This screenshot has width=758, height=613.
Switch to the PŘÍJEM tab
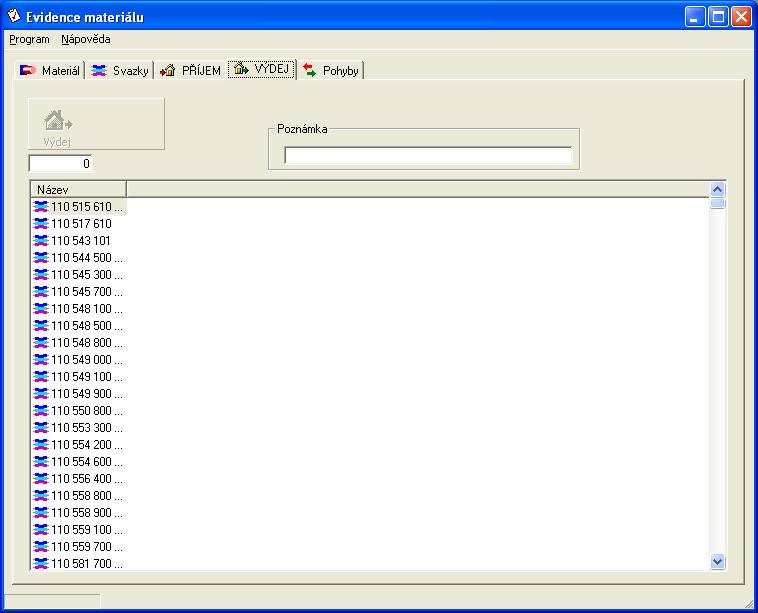click(x=190, y=71)
